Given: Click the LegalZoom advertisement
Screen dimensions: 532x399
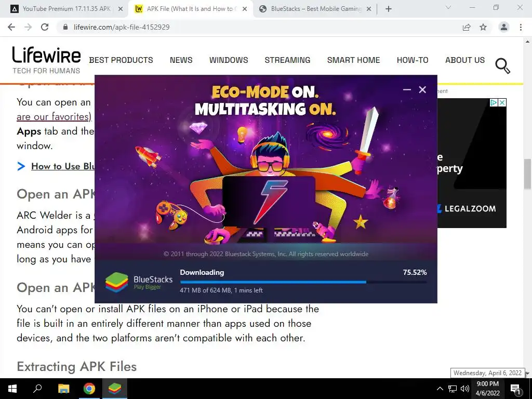Looking at the screenshot, I should (x=472, y=163).
